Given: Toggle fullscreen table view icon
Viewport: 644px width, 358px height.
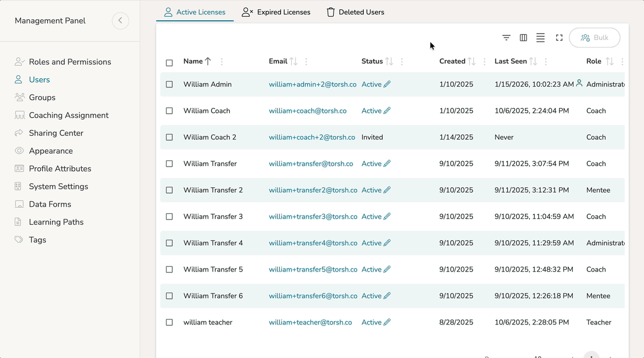Looking at the screenshot, I should [559, 38].
